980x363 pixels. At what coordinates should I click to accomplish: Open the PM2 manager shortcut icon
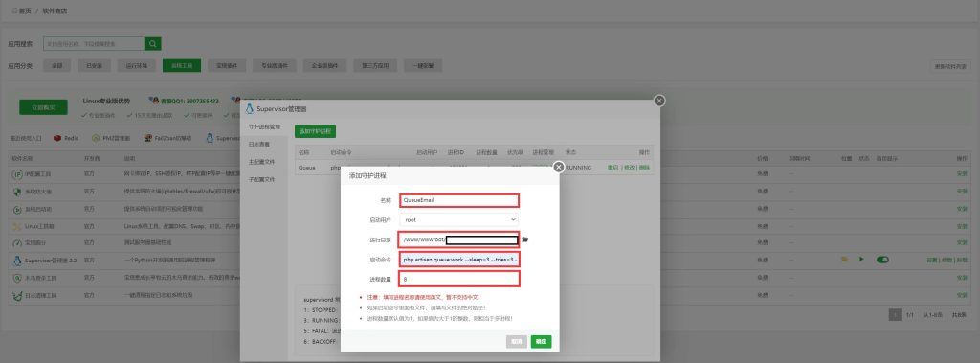[96, 138]
